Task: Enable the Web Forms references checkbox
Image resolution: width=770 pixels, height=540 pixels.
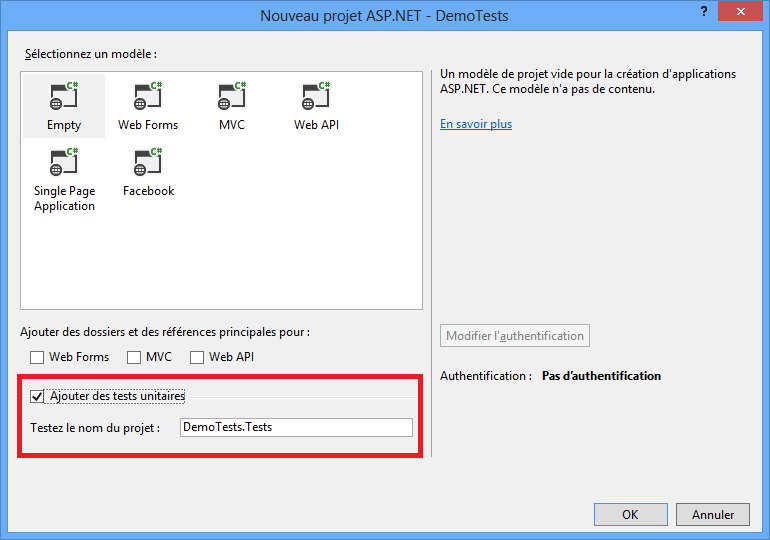Action: [x=37, y=357]
